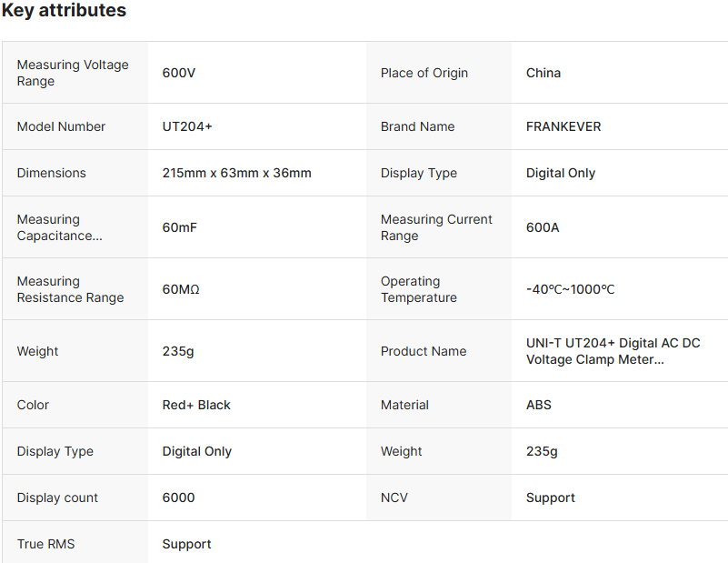Select the 600V voltage value
728x563 pixels.
179,73
